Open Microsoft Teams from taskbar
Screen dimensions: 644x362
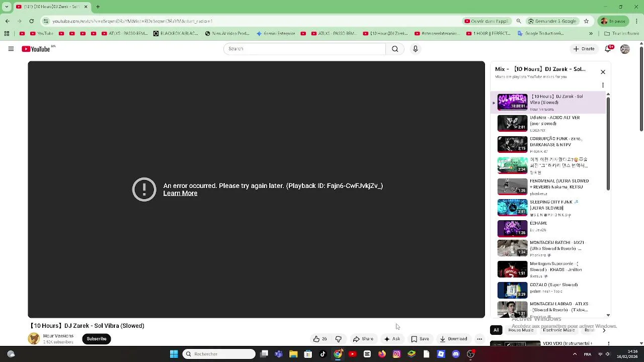coord(279,354)
